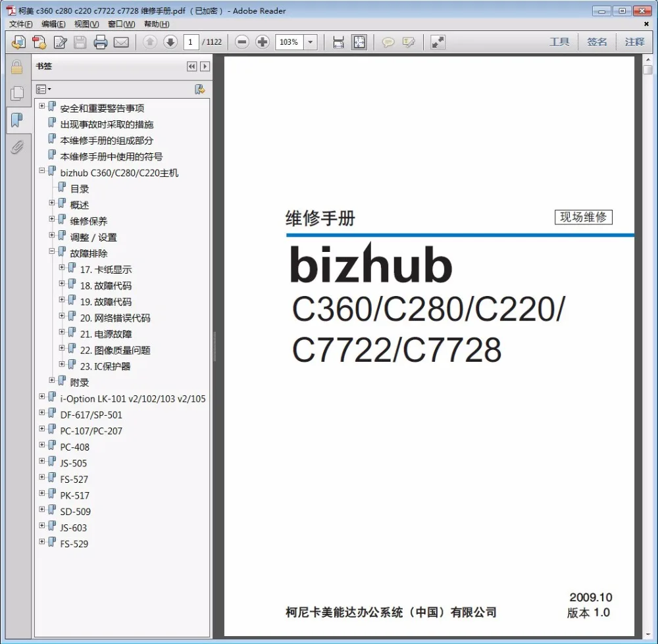Select the 21. 电源故障 bookmark
Screen dimensions: 658x644
(x=106, y=334)
